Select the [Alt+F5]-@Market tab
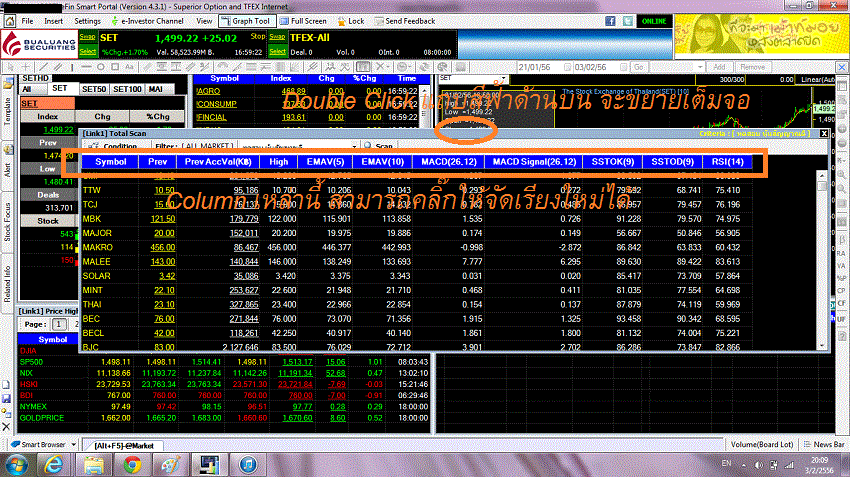This screenshot has height=477, width=850. click(124, 446)
